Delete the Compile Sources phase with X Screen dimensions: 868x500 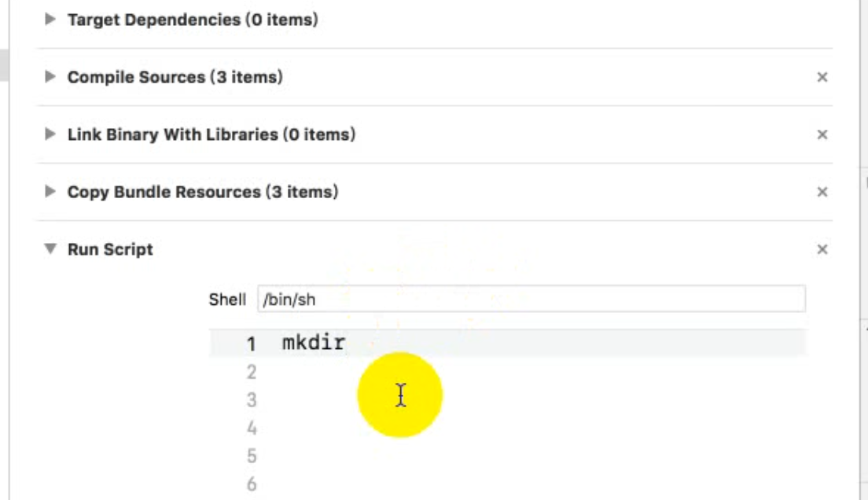point(822,77)
